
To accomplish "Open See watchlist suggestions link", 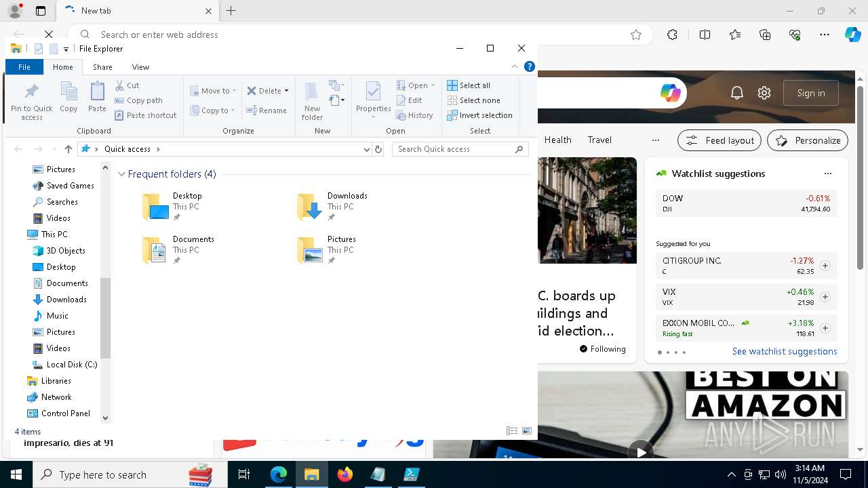I will point(785,351).
